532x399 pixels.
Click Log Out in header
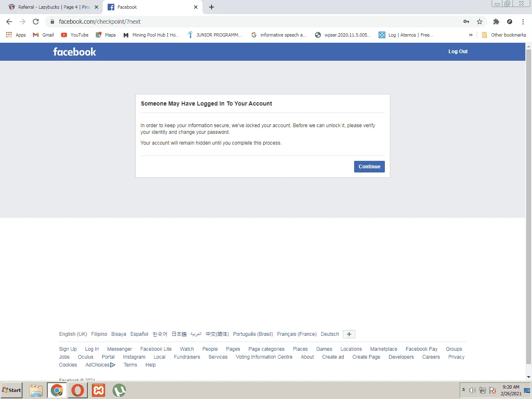(458, 52)
